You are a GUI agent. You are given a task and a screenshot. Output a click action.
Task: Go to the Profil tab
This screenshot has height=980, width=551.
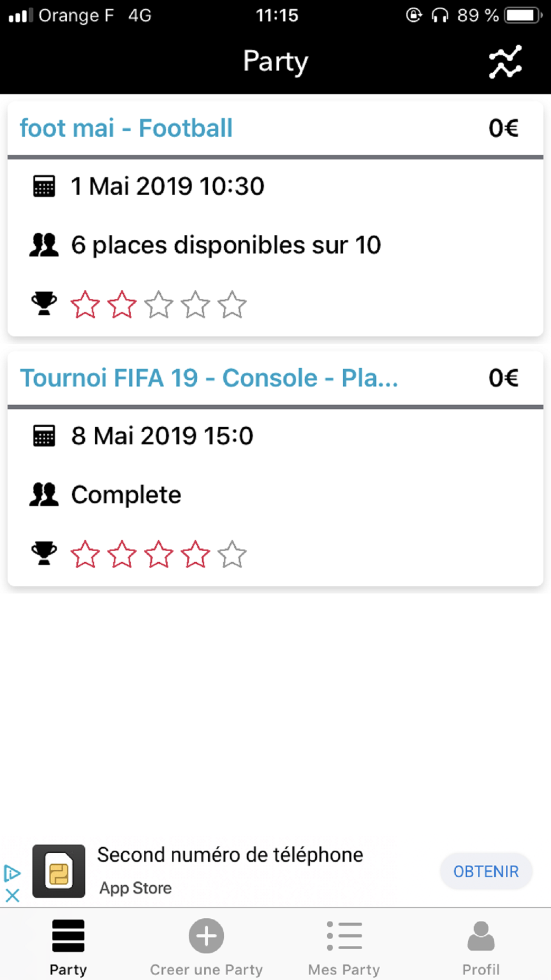pos(481,947)
